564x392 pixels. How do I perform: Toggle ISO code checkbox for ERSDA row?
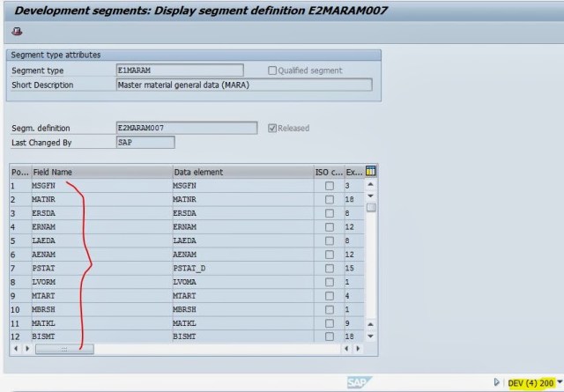tap(329, 213)
